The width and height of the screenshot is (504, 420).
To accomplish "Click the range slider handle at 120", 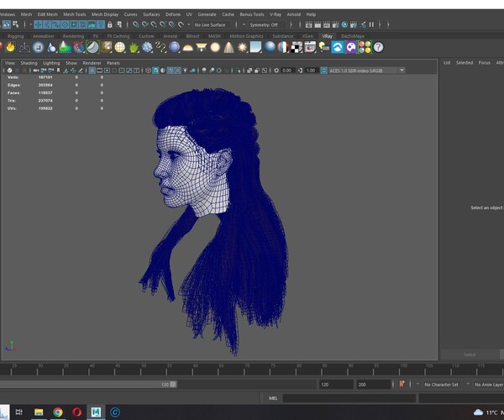I will pyautogui.click(x=173, y=385).
